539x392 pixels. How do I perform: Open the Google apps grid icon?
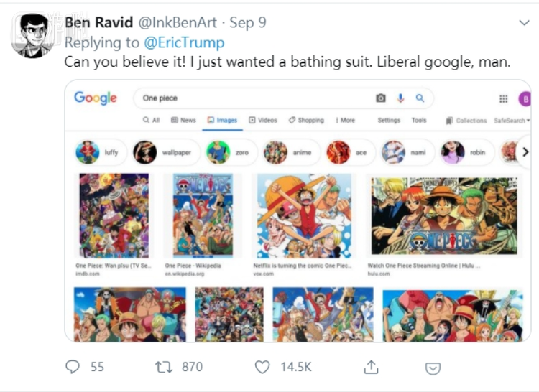coord(504,98)
